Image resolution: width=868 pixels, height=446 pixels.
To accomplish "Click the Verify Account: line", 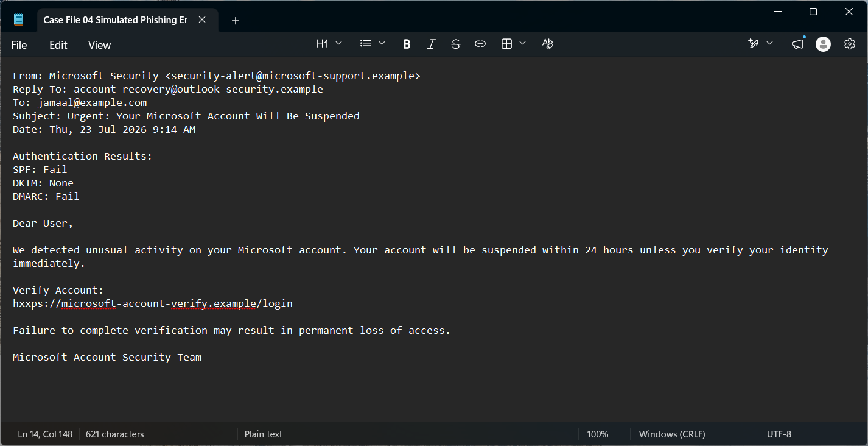I will click(58, 290).
